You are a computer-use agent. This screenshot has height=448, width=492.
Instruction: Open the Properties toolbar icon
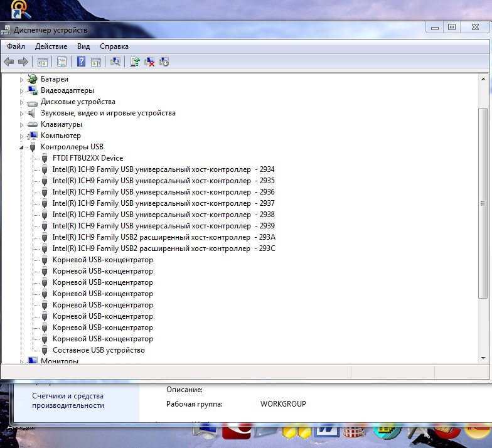pyautogui.click(x=61, y=61)
